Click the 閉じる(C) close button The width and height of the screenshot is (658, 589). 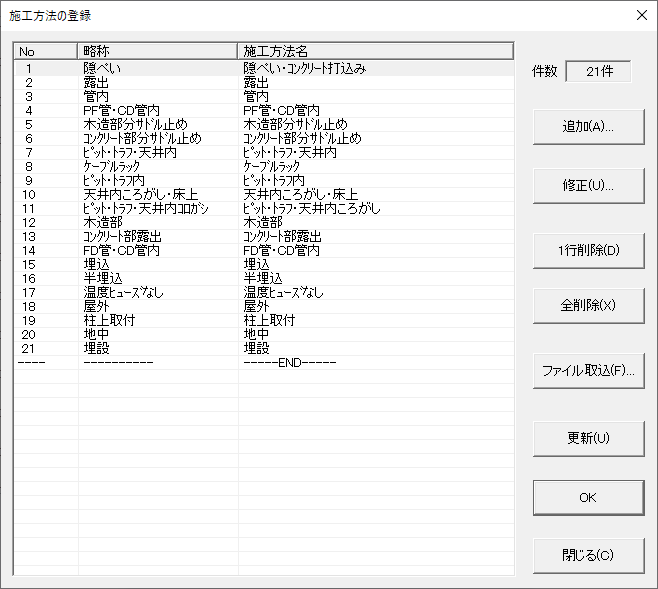(x=588, y=555)
